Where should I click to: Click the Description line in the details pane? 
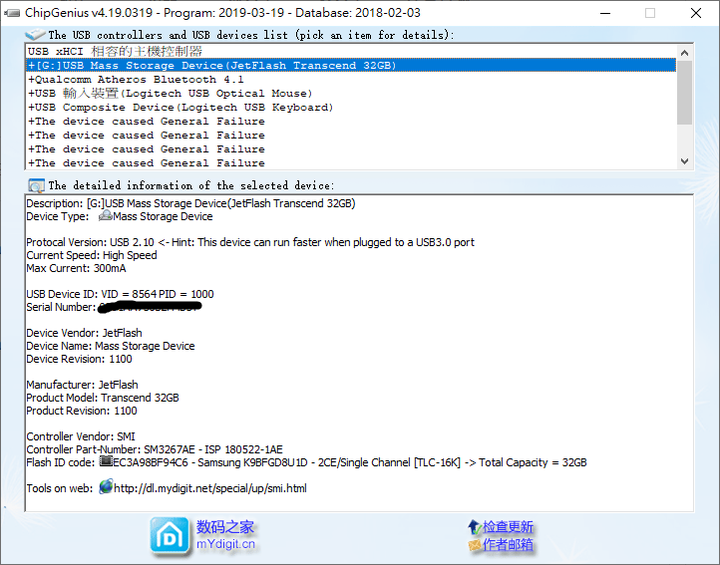coord(191,203)
